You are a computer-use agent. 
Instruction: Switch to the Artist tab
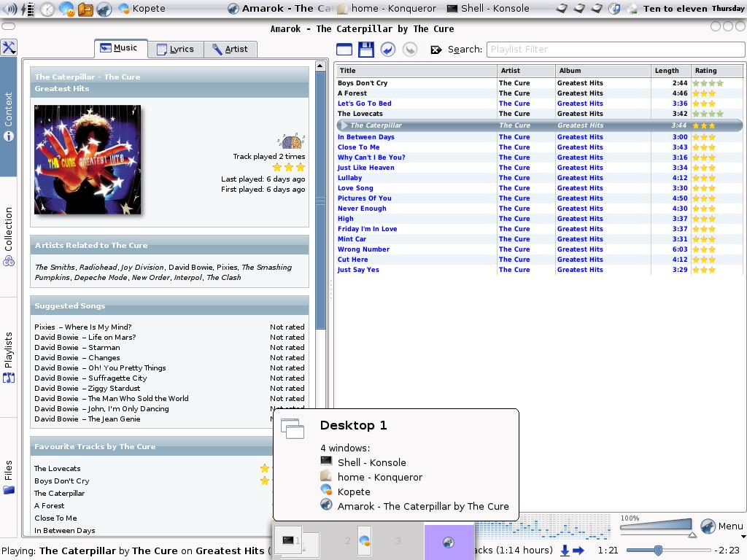point(231,49)
